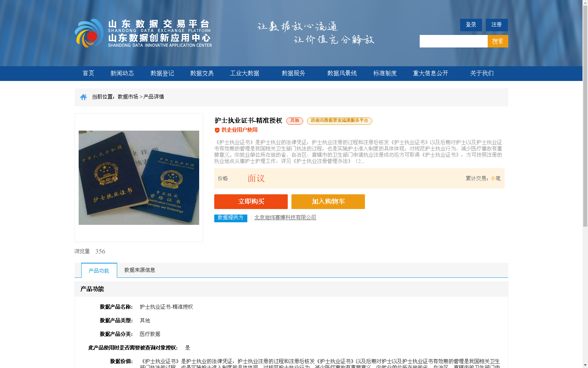
Task: Click the authorization required value 是
Action: pyautogui.click(x=187, y=348)
